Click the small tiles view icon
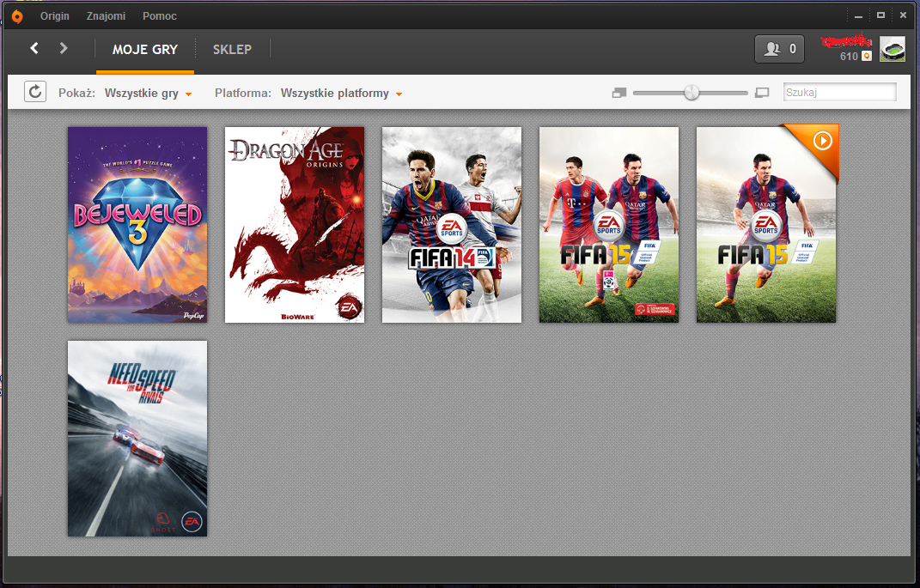This screenshot has width=920, height=588. coord(619,93)
